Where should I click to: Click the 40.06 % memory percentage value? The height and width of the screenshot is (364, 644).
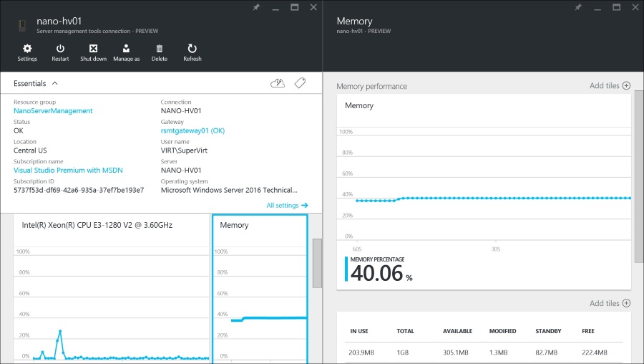pos(381,274)
